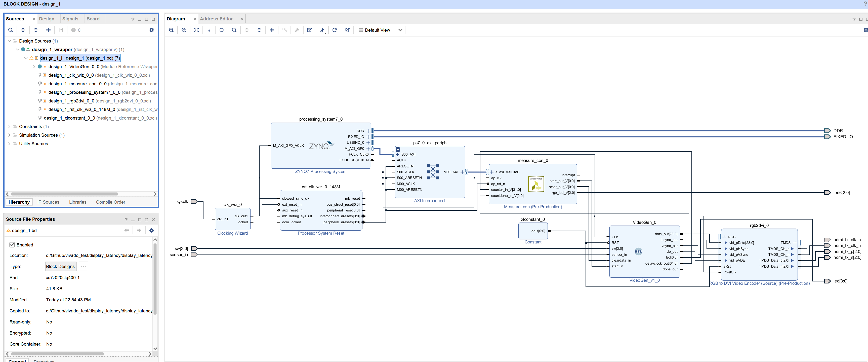Select the Clocking Wizard clk_wiz_0 block

tap(232, 219)
